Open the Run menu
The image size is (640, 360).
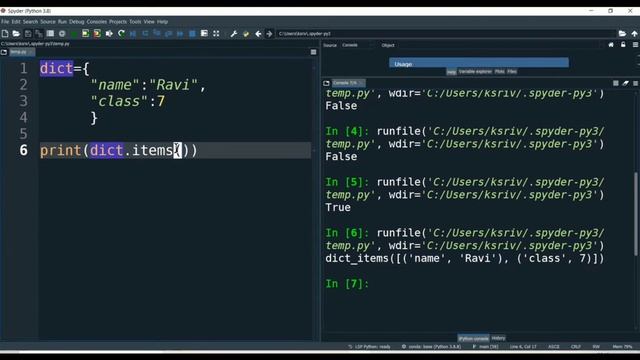point(62,22)
